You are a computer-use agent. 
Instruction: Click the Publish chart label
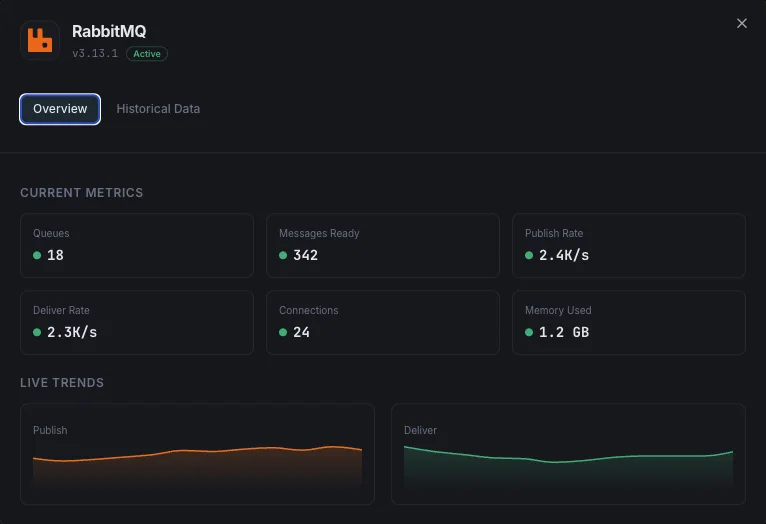coord(50,430)
